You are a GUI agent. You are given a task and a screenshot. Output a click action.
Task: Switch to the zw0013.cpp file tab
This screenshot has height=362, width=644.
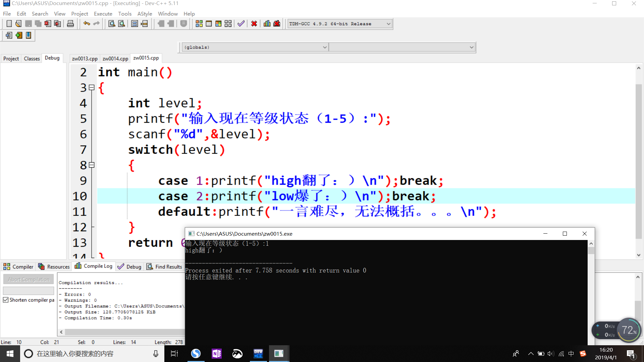pos(85,59)
